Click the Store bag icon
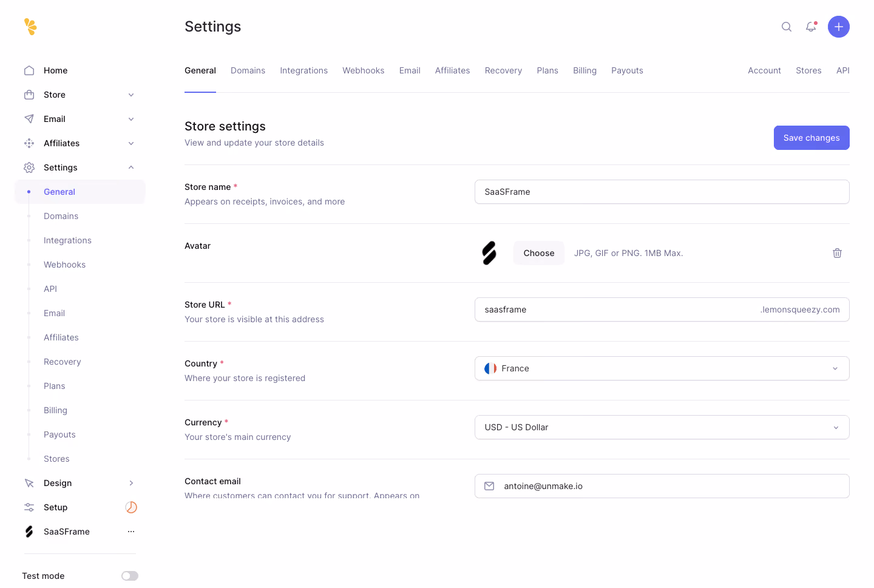This screenshot has width=874, height=588. click(x=29, y=95)
